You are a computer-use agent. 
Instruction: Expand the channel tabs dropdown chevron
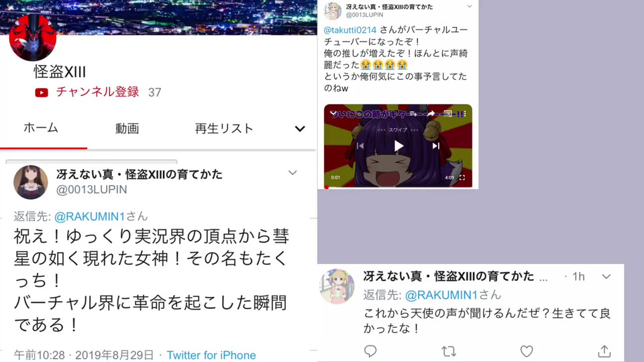[301, 129]
